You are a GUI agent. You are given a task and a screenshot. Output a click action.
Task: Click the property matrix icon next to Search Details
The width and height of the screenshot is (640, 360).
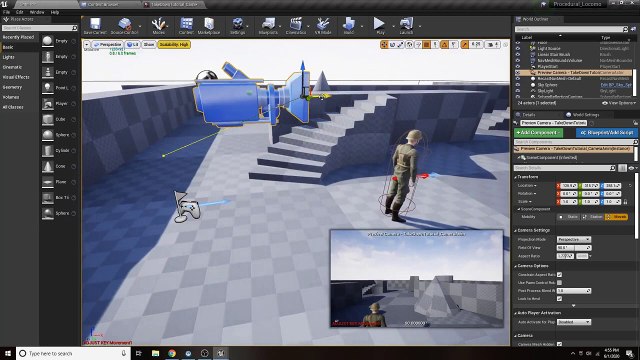click(x=622, y=168)
